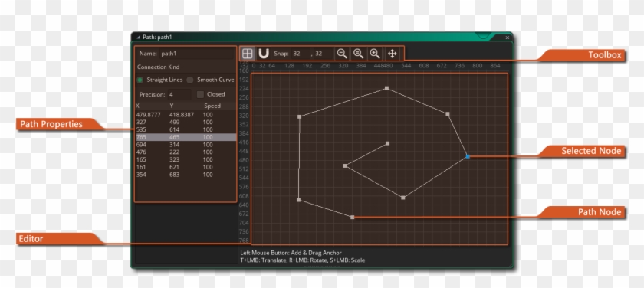Click the Y column header

tap(171, 106)
